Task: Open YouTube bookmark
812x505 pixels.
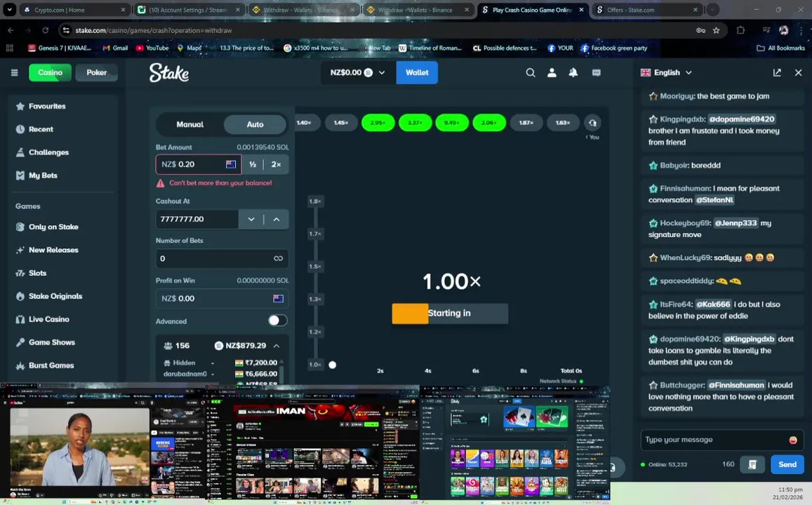Action: click(x=152, y=48)
